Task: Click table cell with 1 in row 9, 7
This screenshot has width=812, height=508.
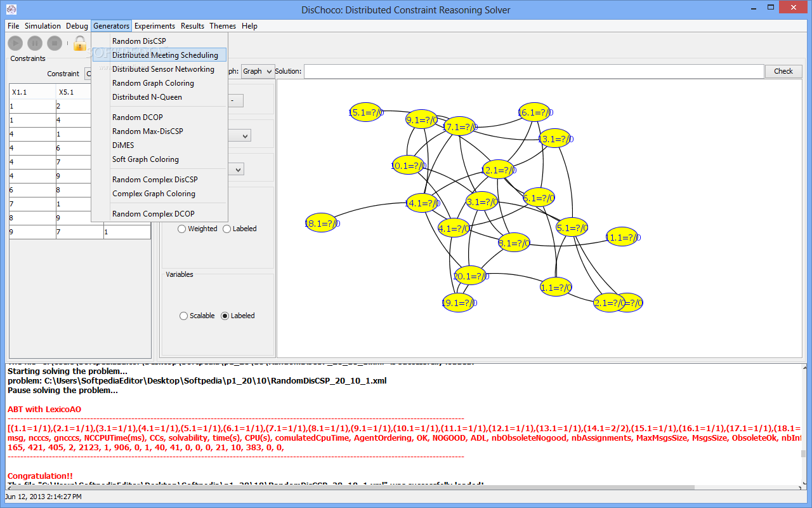Action: [x=127, y=232]
